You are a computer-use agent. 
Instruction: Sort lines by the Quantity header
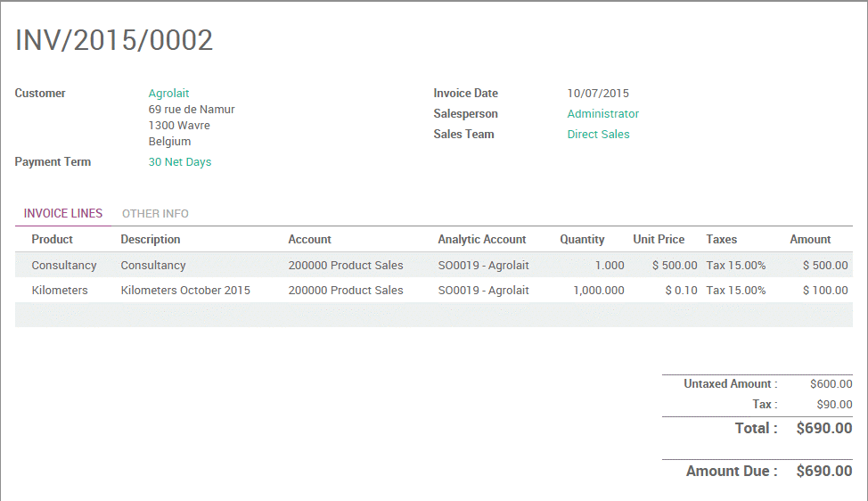[582, 240]
